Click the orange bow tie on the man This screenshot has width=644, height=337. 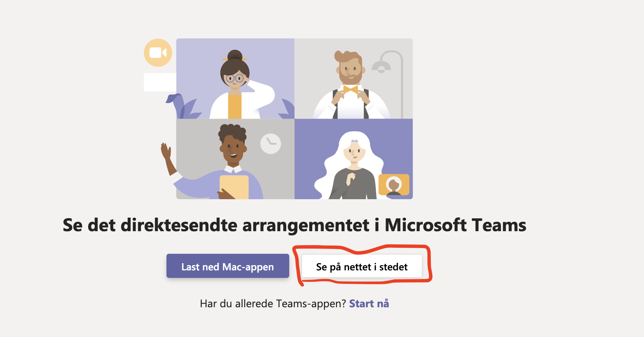tap(350, 89)
